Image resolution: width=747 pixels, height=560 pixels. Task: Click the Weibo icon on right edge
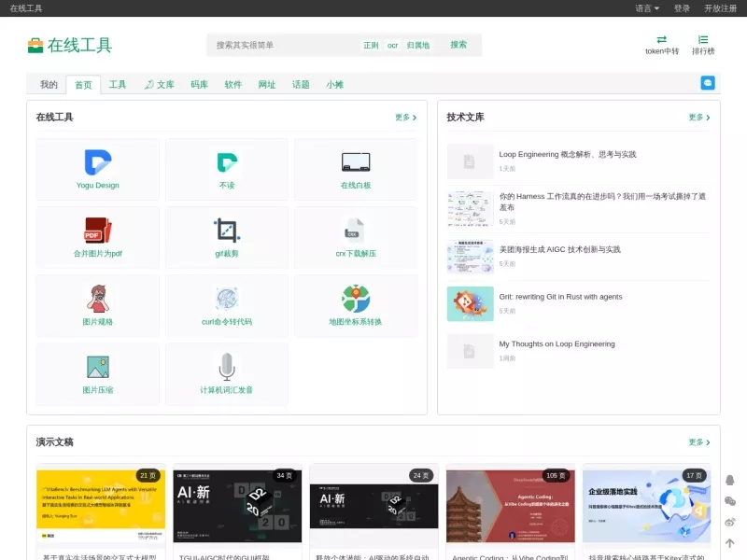click(730, 522)
